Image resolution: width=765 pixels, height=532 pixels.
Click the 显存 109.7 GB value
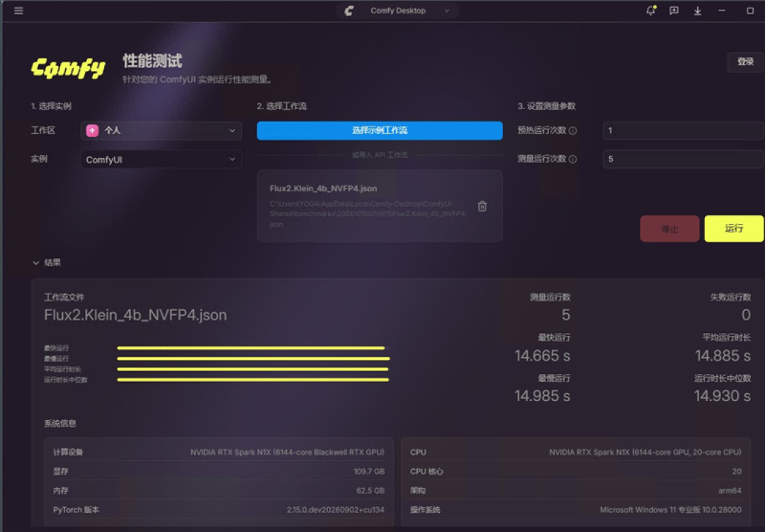(x=369, y=472)
